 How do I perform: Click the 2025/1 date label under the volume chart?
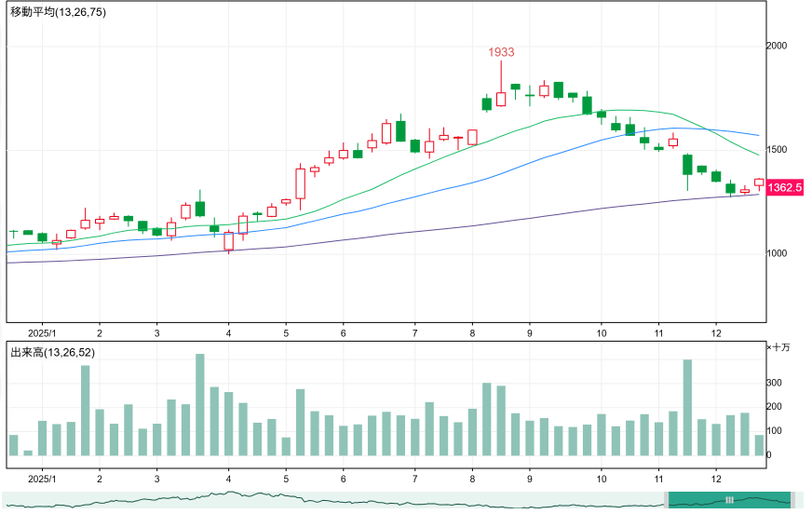click(42, 478)
